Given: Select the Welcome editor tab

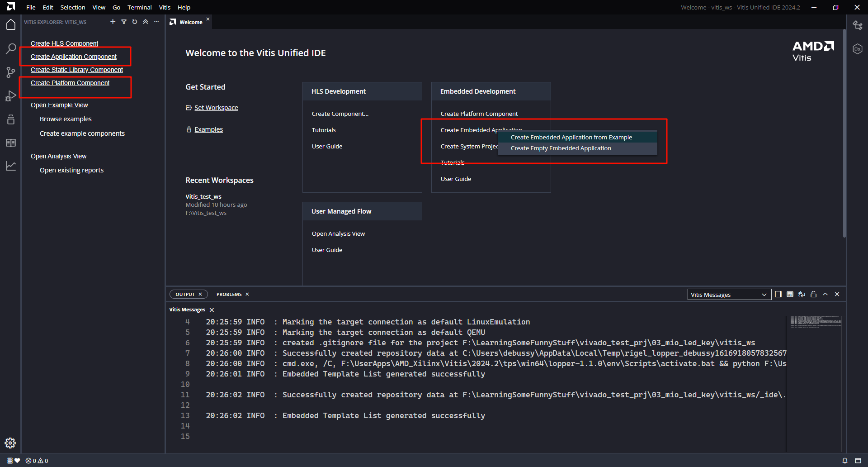Looking at the screenshot, I should tap(191, 22).
